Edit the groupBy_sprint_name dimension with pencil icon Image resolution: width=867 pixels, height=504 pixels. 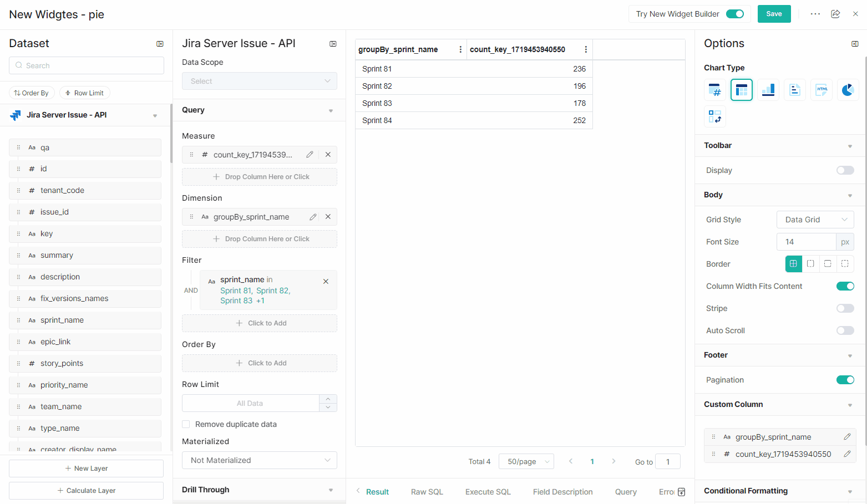(313, 217)
